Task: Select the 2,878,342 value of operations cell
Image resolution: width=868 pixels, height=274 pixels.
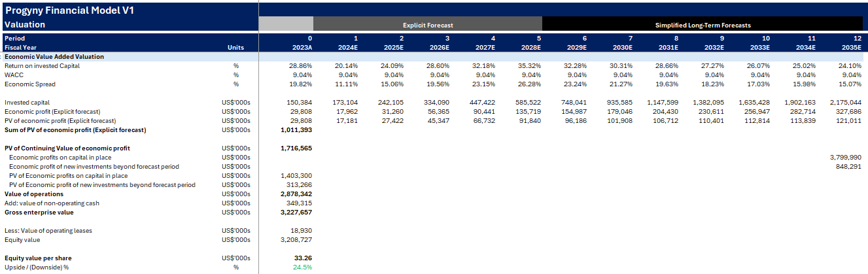Action: 297,194
